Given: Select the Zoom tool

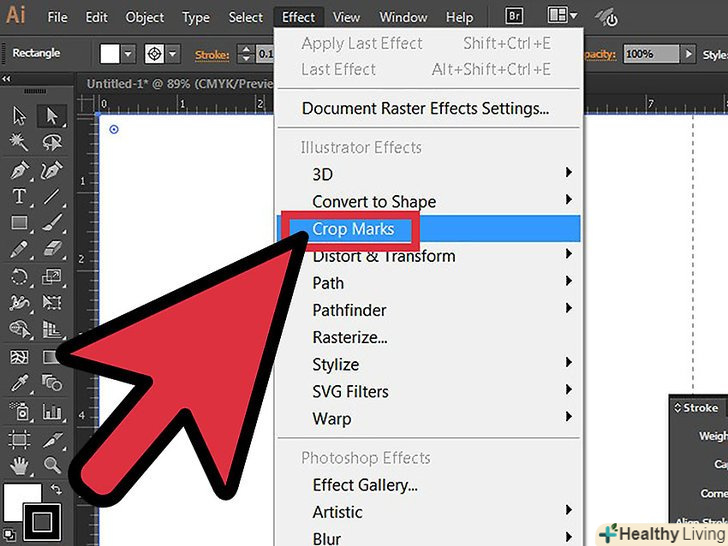Looking at the screenshot, I should (x=52, y=465).
